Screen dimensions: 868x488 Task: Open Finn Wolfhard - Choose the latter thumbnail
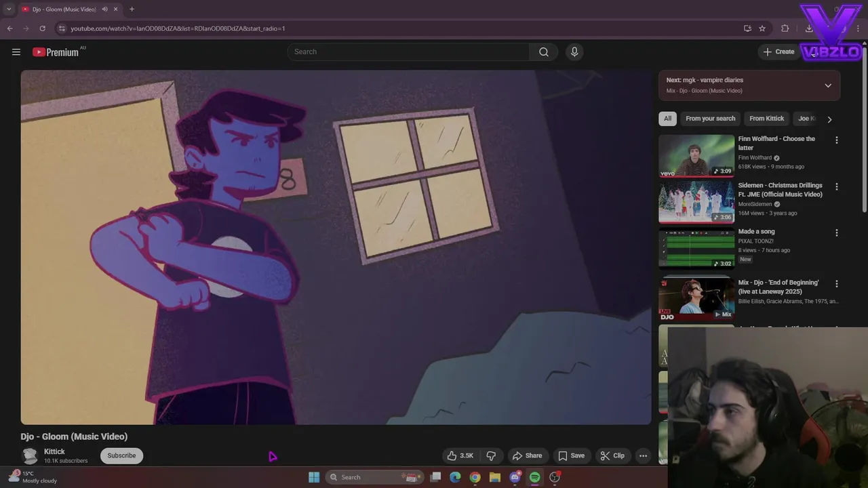(696, 156)
